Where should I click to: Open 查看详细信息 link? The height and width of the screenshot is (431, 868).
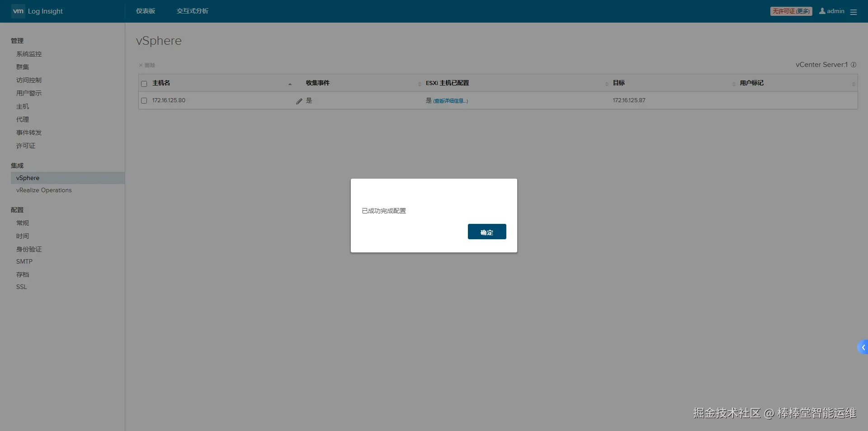tap(451, 101)
